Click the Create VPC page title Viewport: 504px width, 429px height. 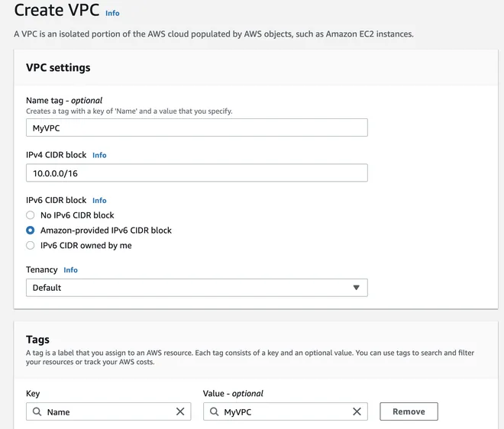[x=57, y=10]
